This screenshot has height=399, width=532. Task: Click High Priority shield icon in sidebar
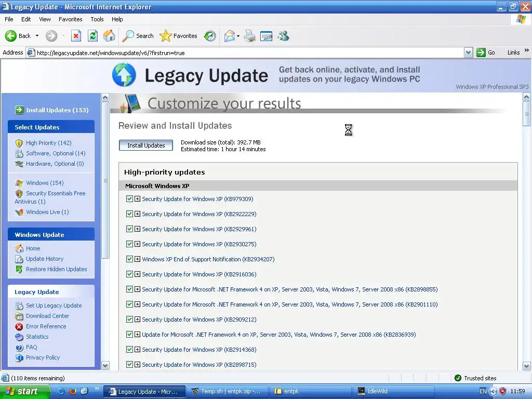point(19,143)
